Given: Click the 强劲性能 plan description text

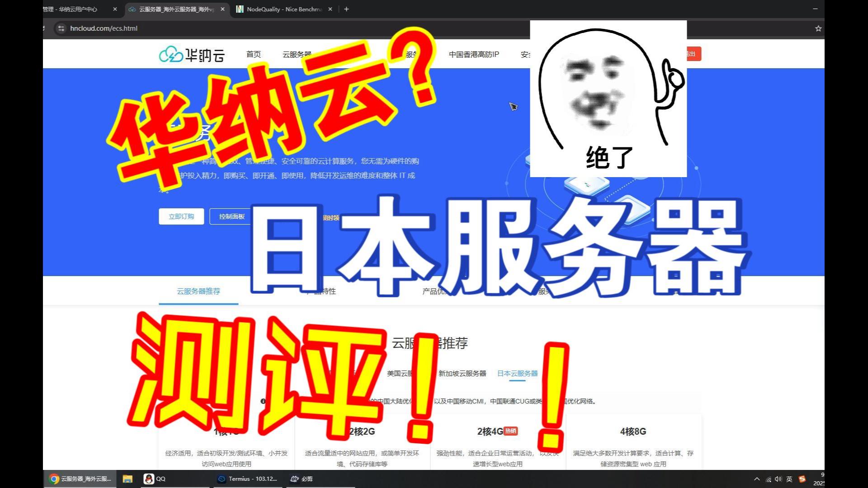Looking at the screenshot, I should click(498, 459).
